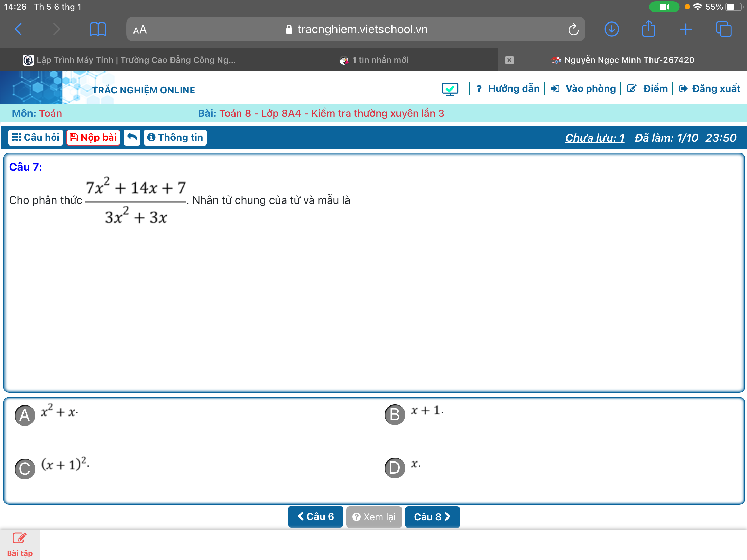Click Đăng xuất to log out

[709, 89]
